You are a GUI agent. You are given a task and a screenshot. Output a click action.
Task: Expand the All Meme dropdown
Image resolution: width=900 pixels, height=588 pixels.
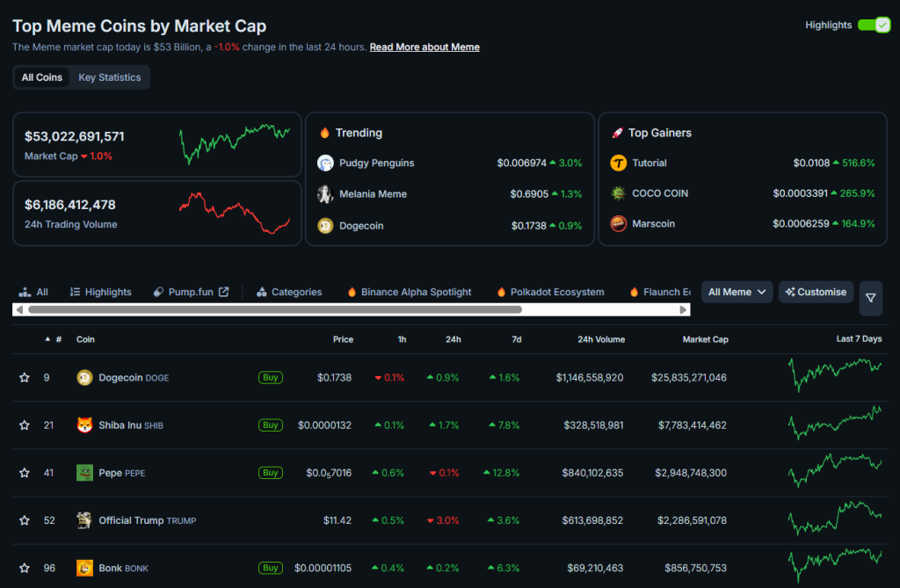coord(737,292)
